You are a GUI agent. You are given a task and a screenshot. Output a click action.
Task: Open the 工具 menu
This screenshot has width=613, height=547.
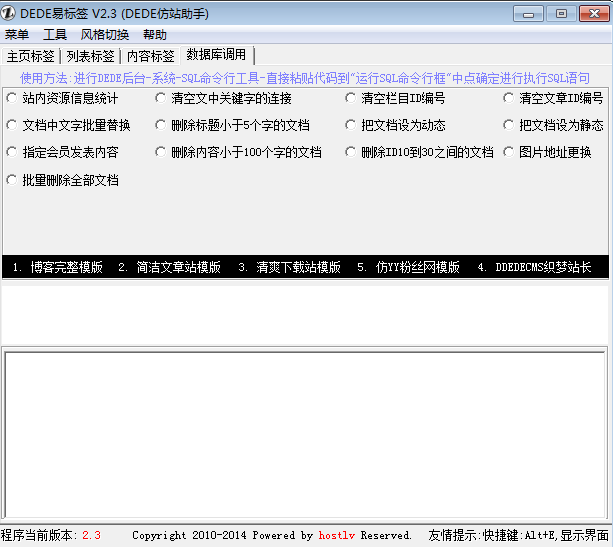pos(54,35)
